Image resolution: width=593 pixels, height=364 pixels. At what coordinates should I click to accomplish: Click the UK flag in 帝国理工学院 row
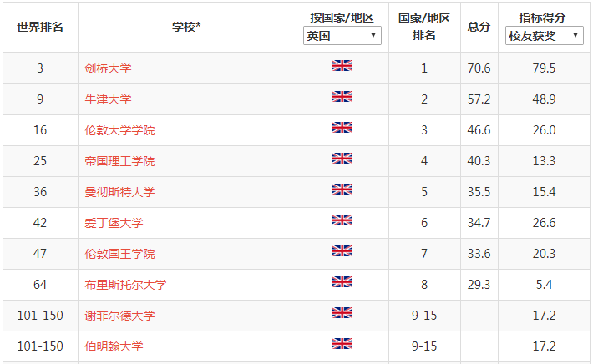342,158
